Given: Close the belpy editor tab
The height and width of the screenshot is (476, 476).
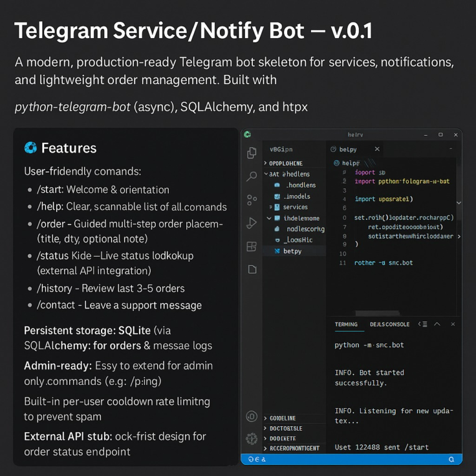Looking at the screenshot, I should 377,149.
